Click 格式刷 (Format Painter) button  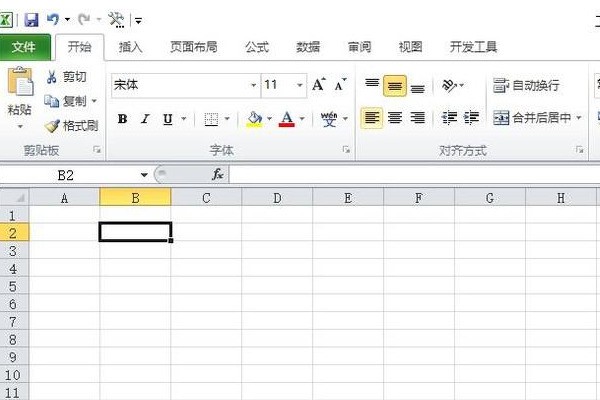pyautogui.click(x=71, y=126)
